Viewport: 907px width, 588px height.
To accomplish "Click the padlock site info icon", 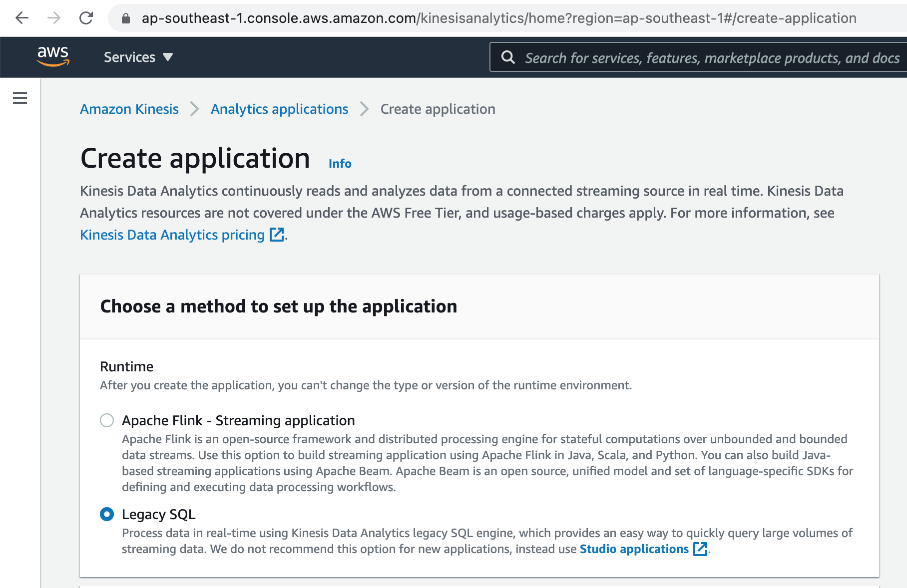I will click(x=126, y=18).
